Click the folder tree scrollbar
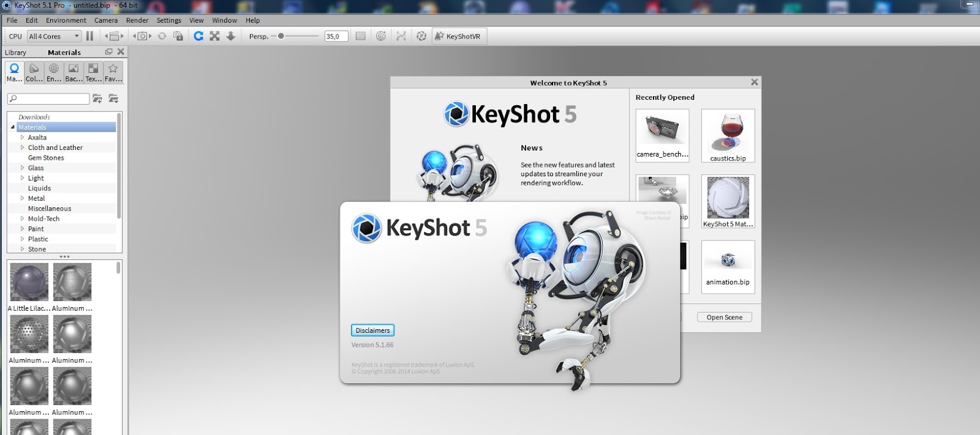Image resolution: width=980 pixels, height=435 pixels. pos(119,166)
